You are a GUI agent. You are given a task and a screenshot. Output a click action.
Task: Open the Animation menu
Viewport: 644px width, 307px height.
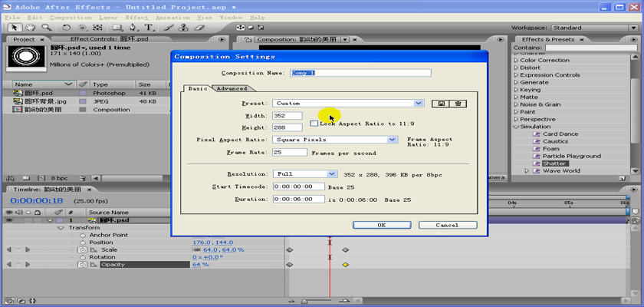point(172,18)
